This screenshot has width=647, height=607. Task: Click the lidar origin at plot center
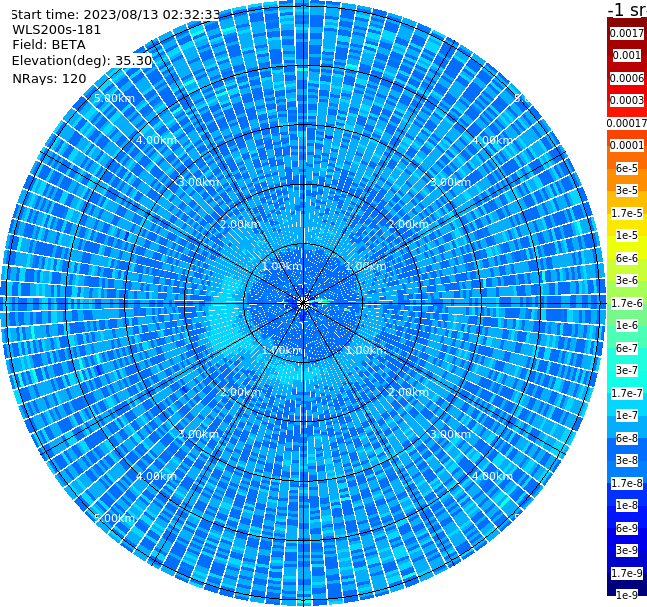click(x=303, y=303)
